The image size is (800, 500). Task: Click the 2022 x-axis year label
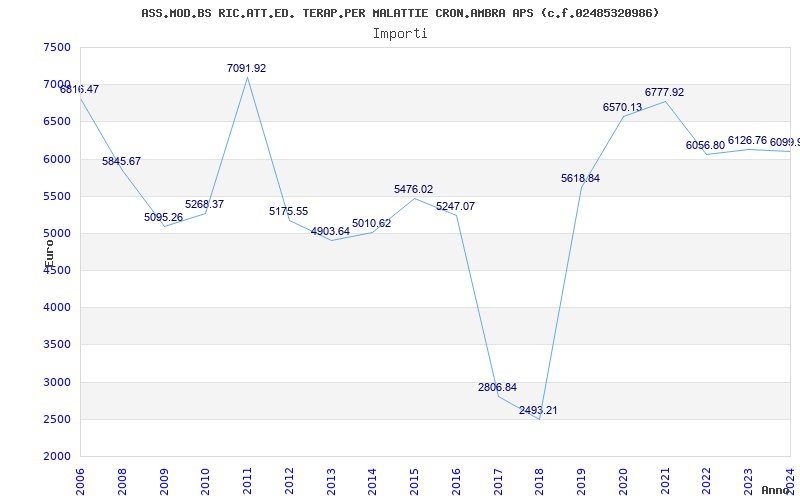(707, 481)
